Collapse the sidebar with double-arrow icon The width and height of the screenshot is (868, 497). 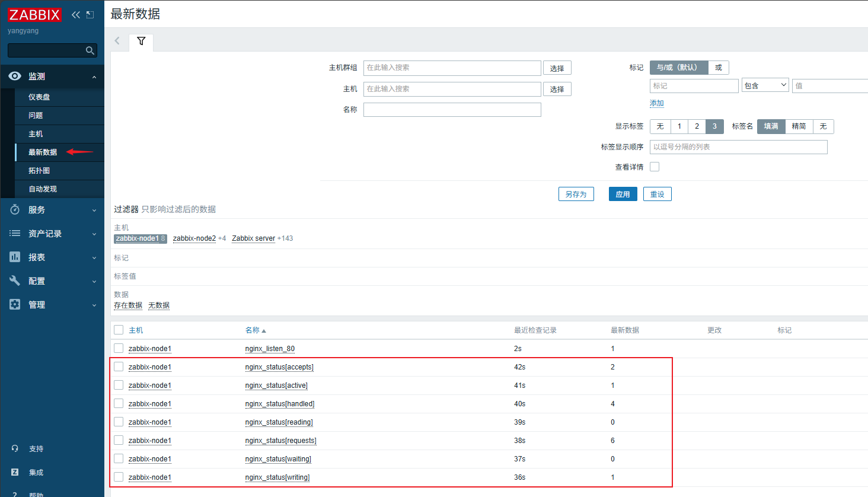click(x=76, y=15)
